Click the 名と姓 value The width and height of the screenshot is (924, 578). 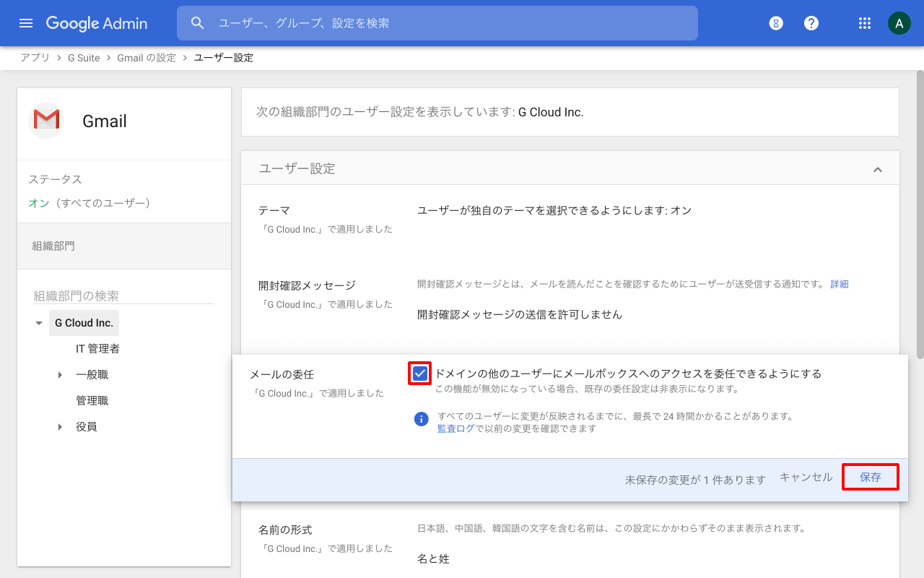[x=433, y=558]
